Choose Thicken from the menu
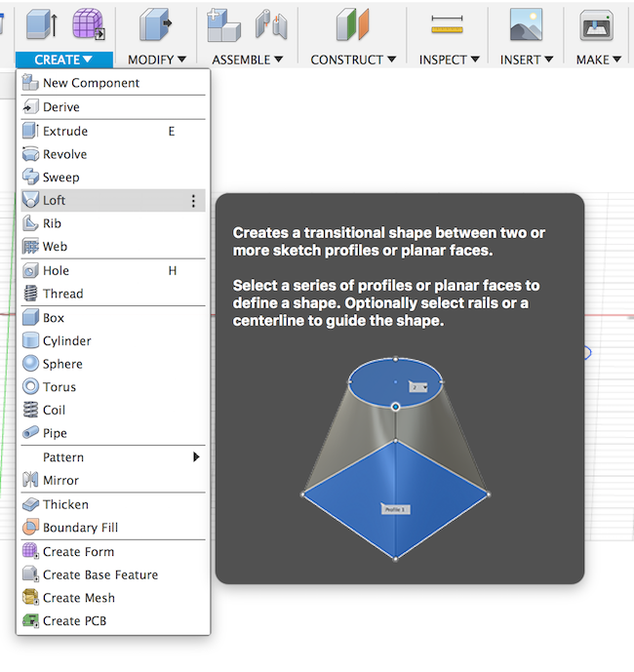The height and width of the screenshot is (672, 634). pos(113,504)
